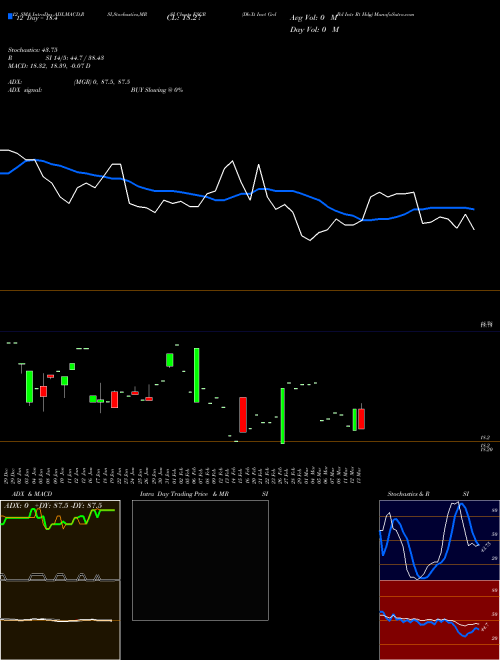Screen dimensions: 500x660
Task: Open the empty Intra Day Trading Price panel
Action: click(x=200, y=560)
